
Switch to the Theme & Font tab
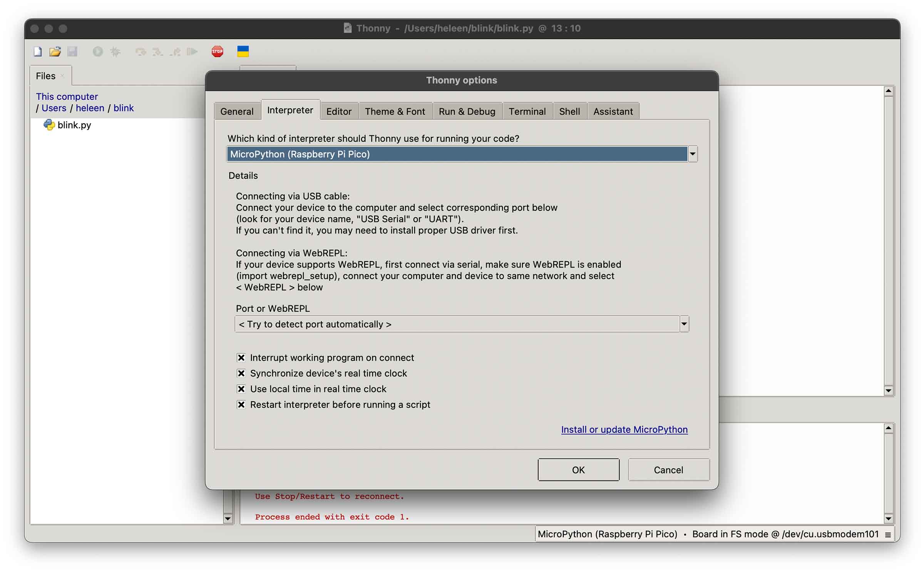click(395, 112)
